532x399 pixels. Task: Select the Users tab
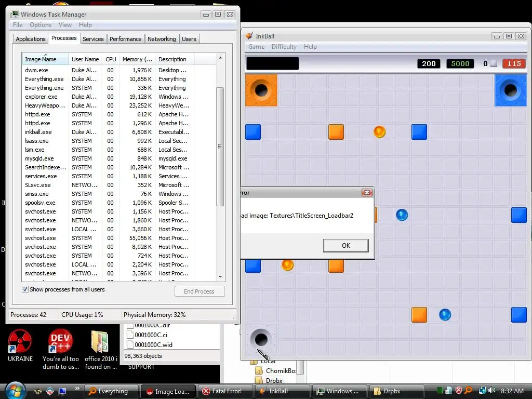[x=189, y=39]
